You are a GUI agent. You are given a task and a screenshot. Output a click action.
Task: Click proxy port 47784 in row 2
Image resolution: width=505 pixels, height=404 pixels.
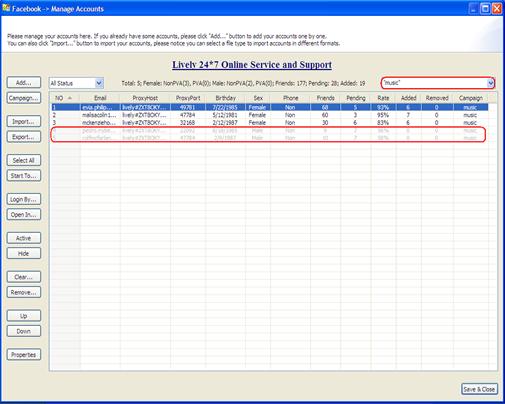tap(187, 115)
